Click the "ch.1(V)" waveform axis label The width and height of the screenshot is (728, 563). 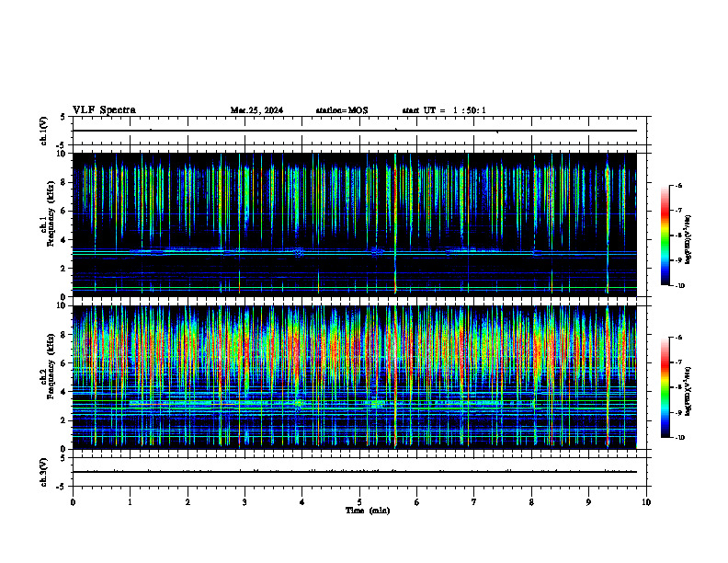click(x=44, y=131)
